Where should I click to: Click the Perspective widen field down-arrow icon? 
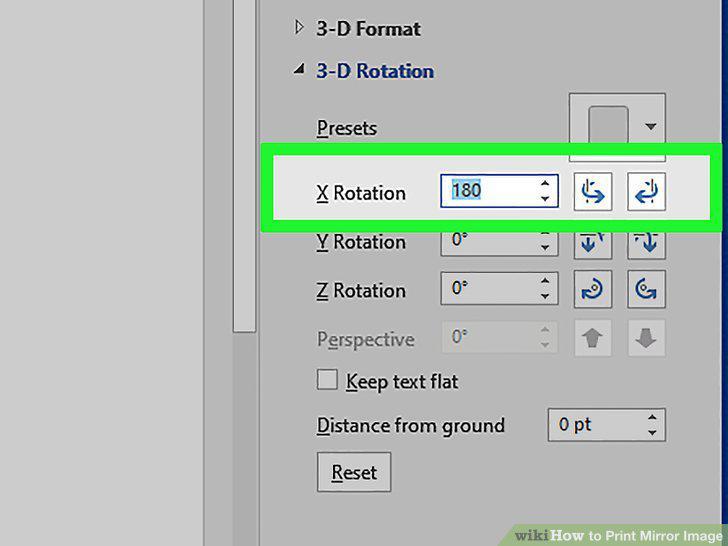(x=646, y=338)
